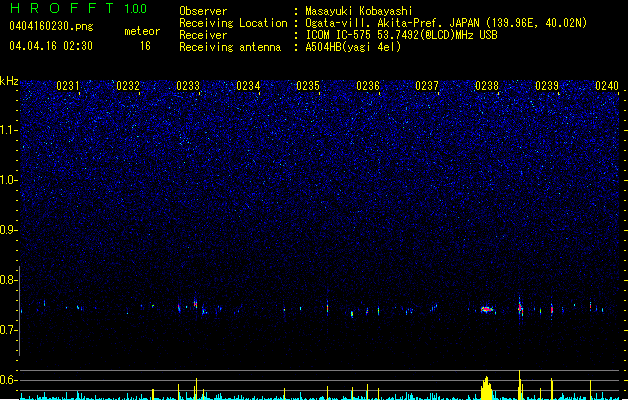
Task: Click the 0240 time marker
Action: [607, 86]
